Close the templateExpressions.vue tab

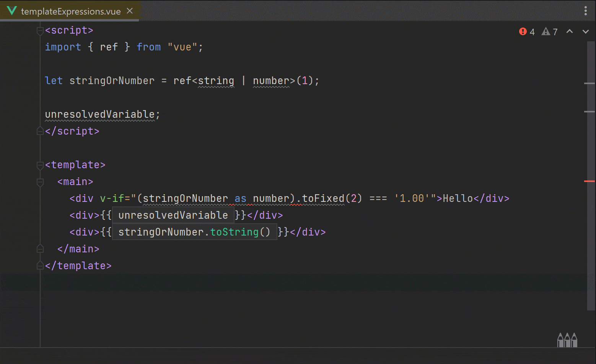[x=130, y=11]
